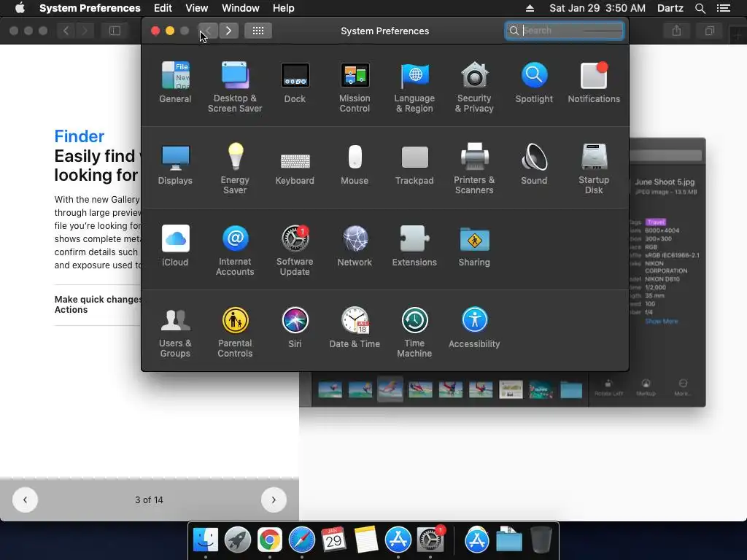Open the Sharing preferences pane
This screenshot has width=747, height=560.
click(474, 246)
